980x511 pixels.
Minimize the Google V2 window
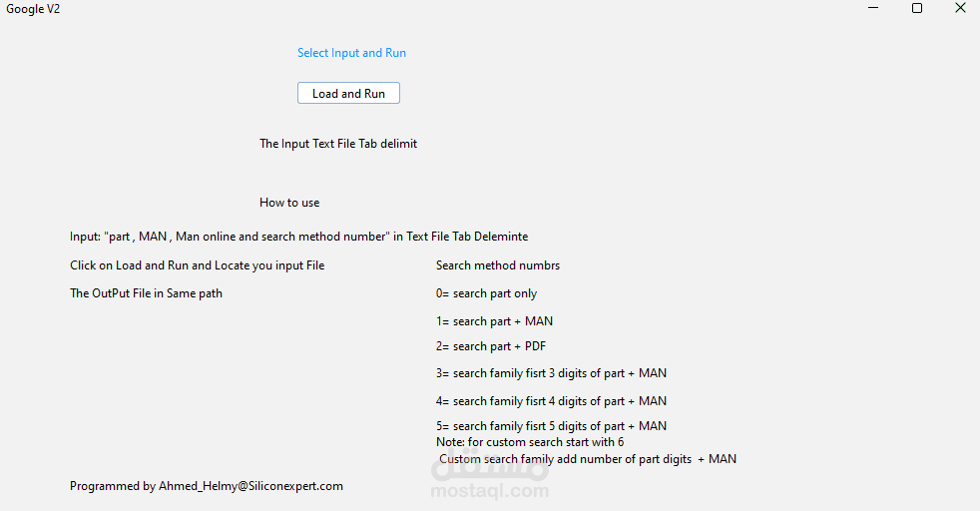pos(873,8)
